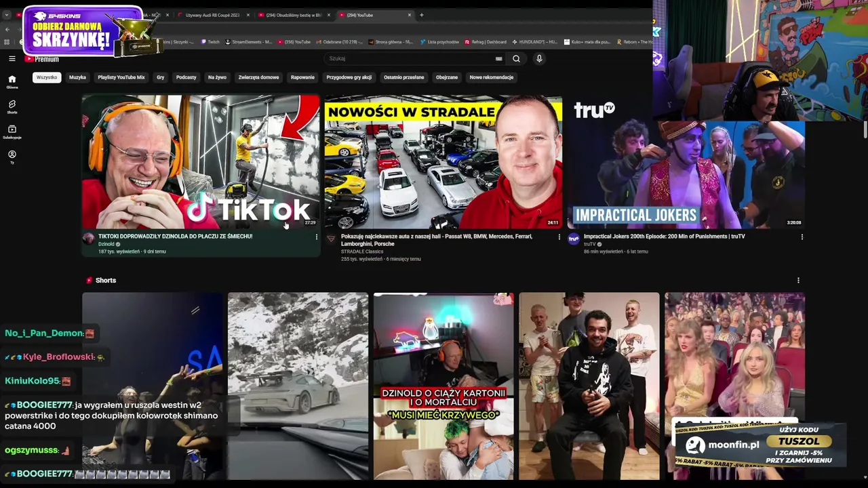The image size is (868, 488).
Task: Open the YouTube hamburger guide menu
Action: [x=12, y=59]
